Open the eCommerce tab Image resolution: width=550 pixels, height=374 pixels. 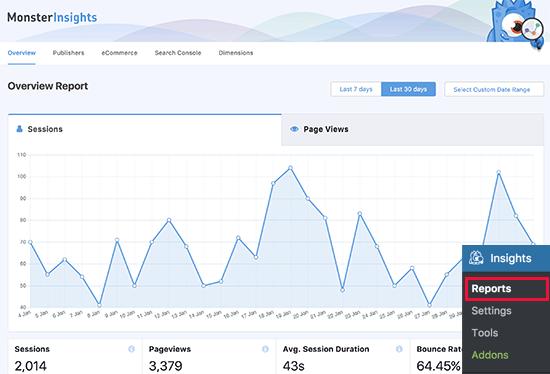click(119, 53)
